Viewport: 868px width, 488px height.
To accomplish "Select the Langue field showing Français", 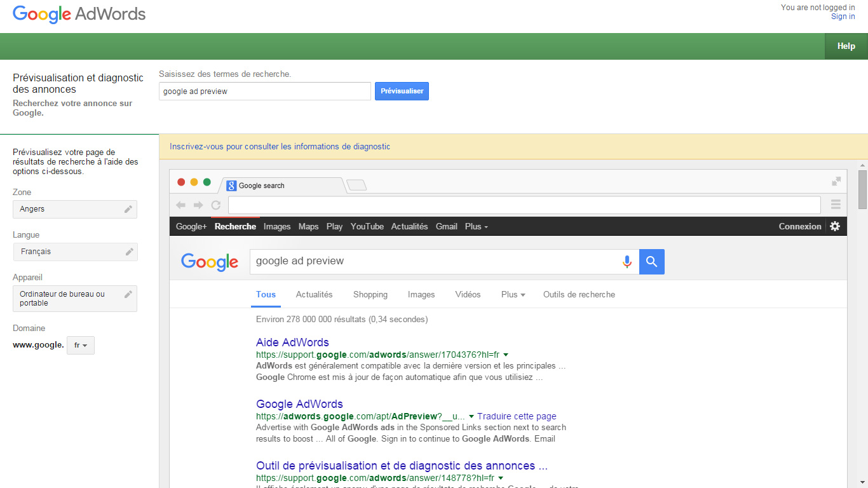I will coord(75,252).
